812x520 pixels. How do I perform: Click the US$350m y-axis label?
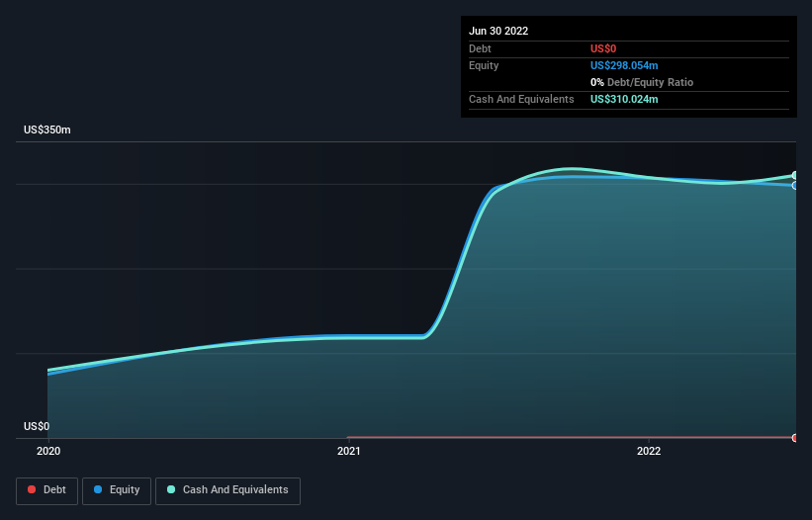(x=47, y=130)
